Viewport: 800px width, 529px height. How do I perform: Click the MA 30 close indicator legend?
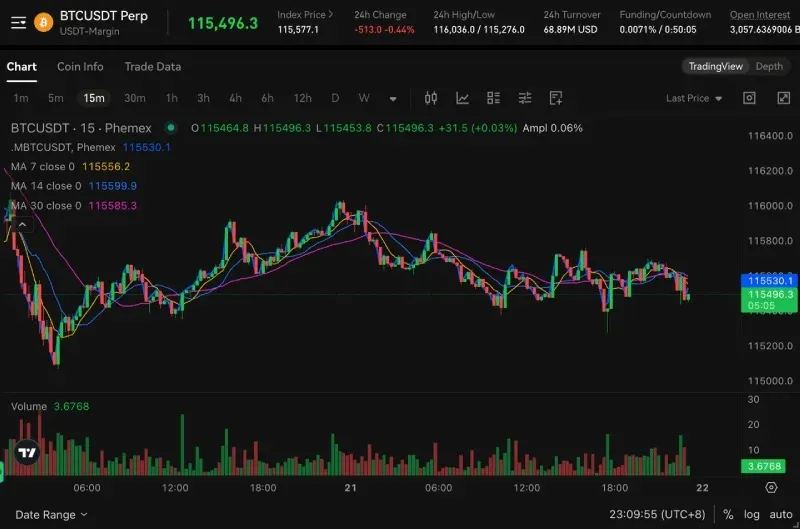(73, 206)
